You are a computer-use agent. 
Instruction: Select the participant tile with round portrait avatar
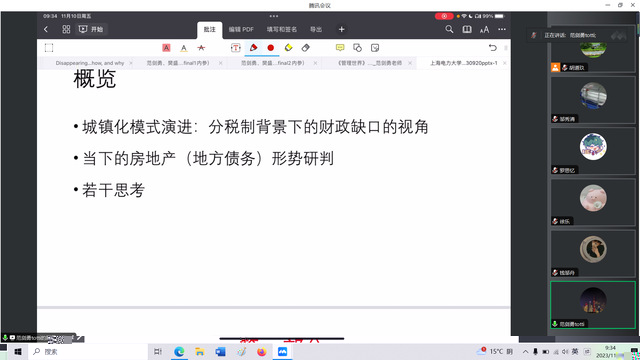[x=593, y=253]
